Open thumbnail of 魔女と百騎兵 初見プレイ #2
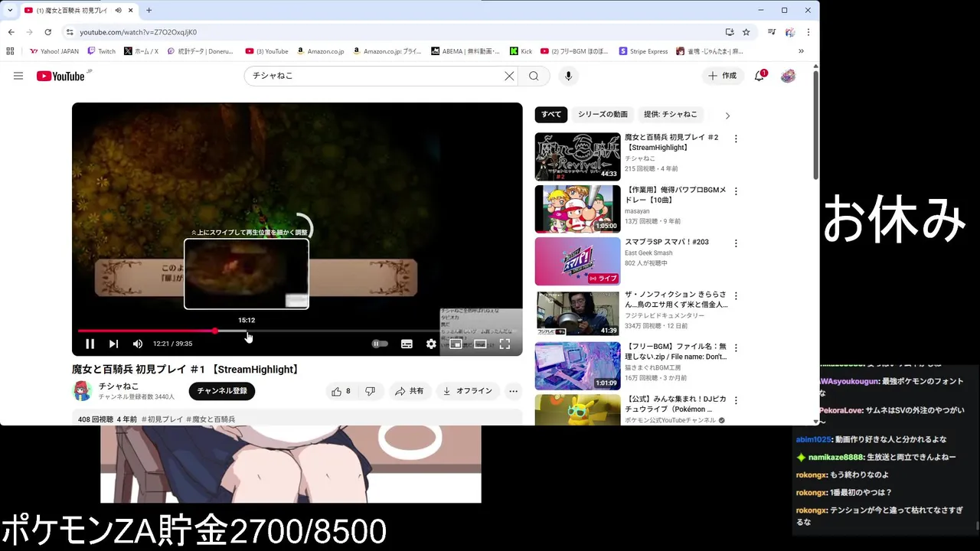The height and width of the screenshot is (551, 980). (x=577, y=157)
